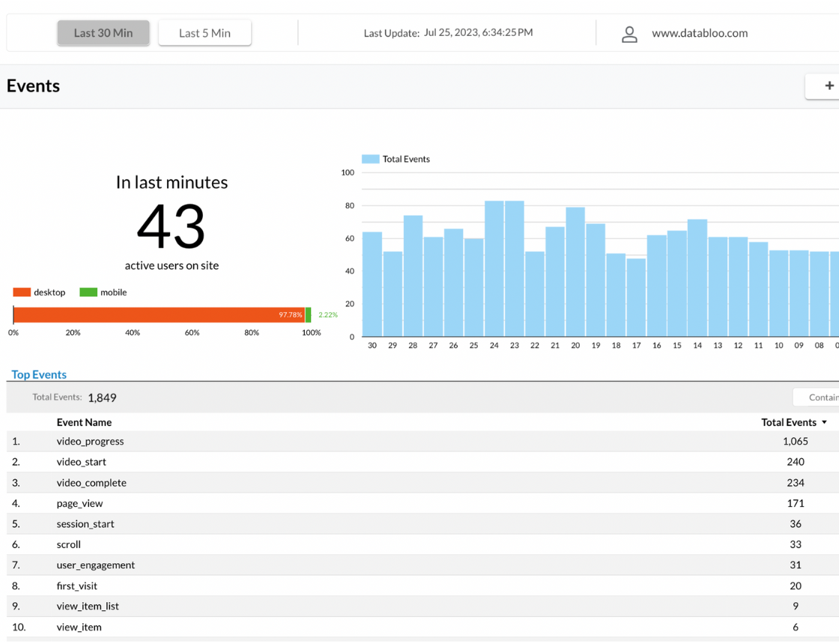Click the user profile icon
This screenshot has width=839, height=644.
coord(629,34)
